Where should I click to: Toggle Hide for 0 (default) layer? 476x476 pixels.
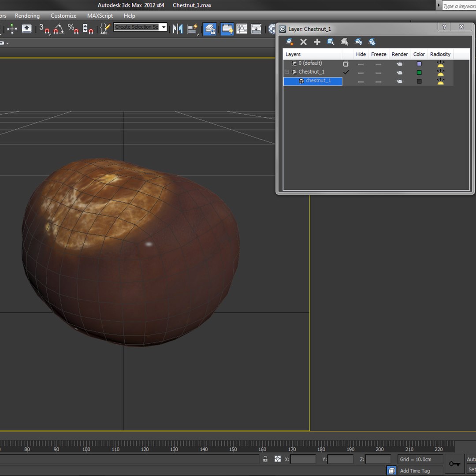coord(361,64)
